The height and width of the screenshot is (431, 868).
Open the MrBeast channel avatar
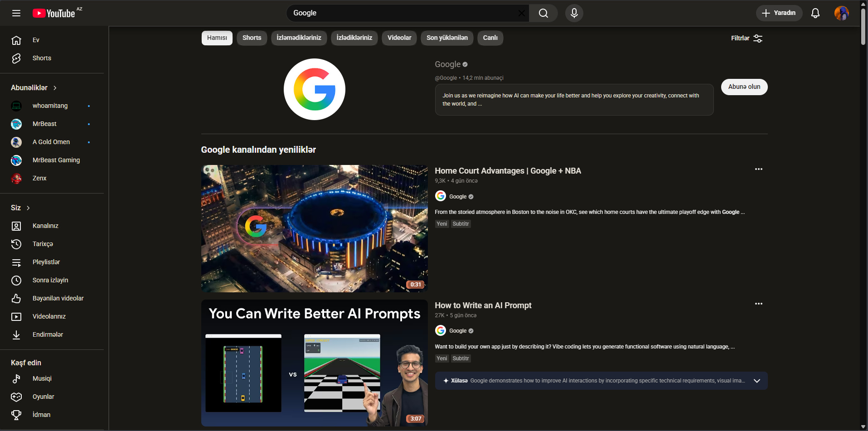pyautogui.click(x=16, y=124)
